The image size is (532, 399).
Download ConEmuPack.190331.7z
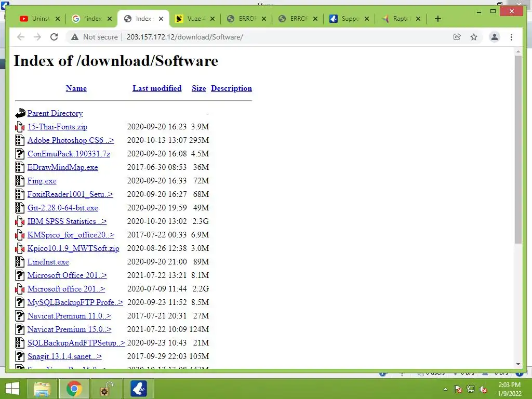tap(69, 154)
